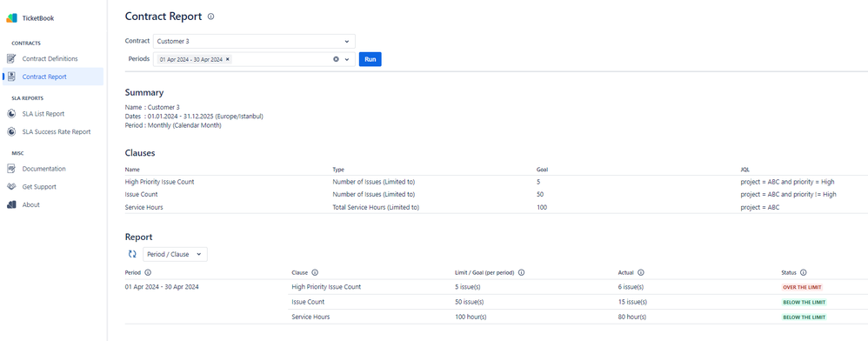868x341 pixels.
Task: Open SLA List Report menu item
Action: pos(52,114)
